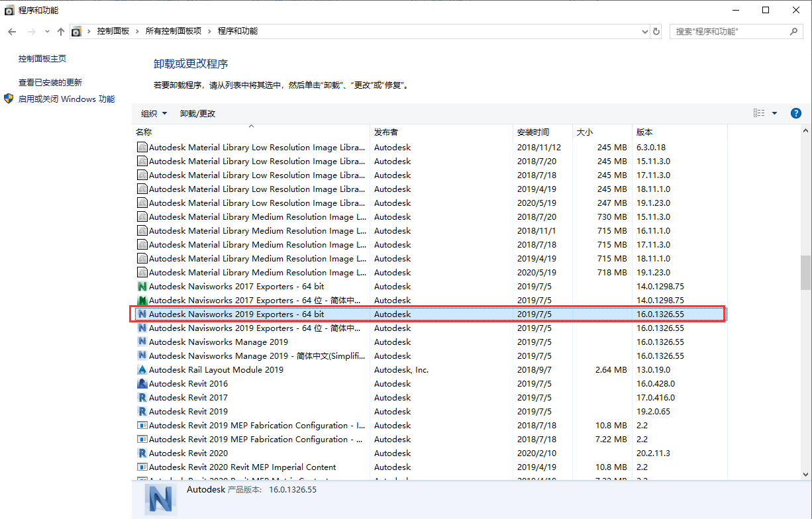Screen dimensions: 812x519
Task: Open the help question mark button
Action: pos(796,113)
